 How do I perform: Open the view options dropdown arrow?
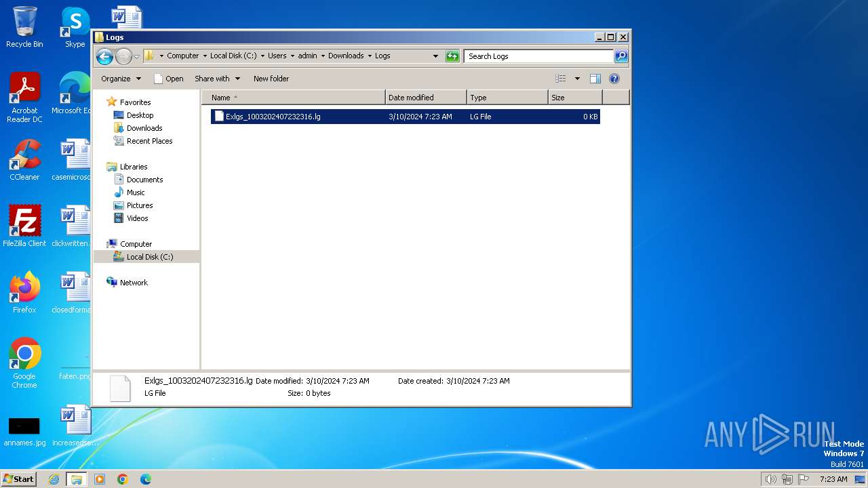(x=577, y=79)
